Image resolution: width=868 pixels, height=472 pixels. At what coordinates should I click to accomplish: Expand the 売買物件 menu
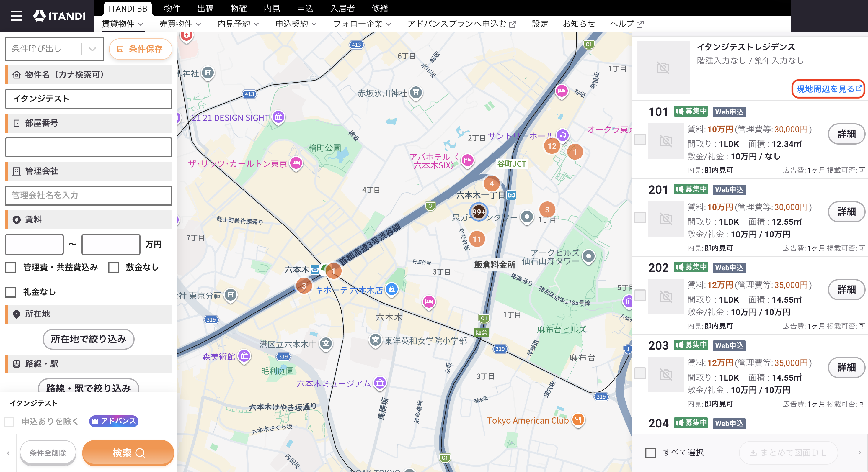click(x=180, y=24)
